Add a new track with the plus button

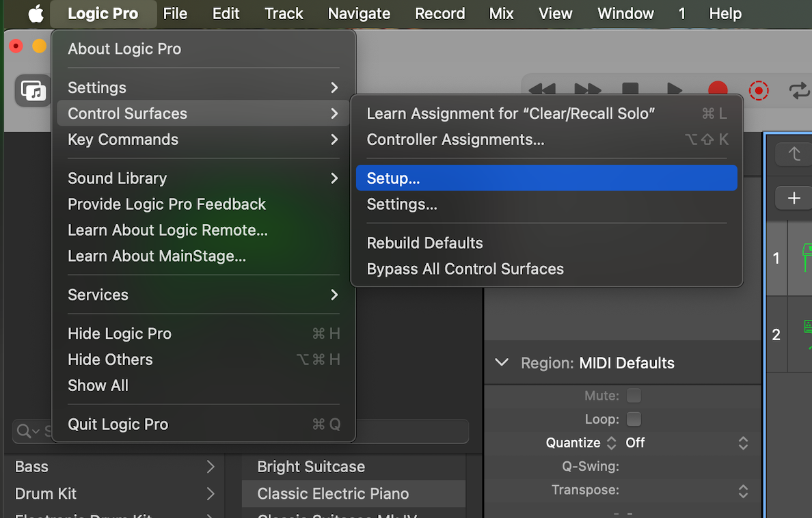click(x=794, y=198)
